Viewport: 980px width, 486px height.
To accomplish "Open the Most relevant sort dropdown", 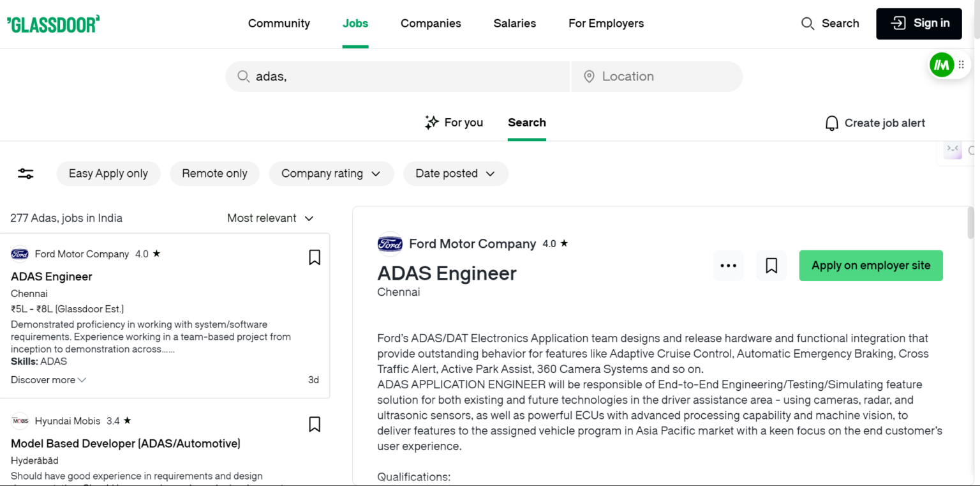I will (x=271, y=218).
